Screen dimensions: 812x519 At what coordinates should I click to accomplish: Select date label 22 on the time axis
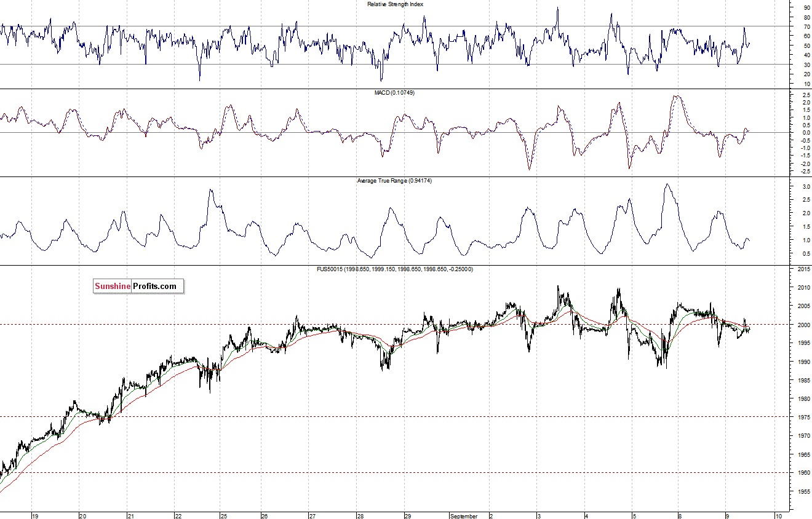click(x=178, y=516)
